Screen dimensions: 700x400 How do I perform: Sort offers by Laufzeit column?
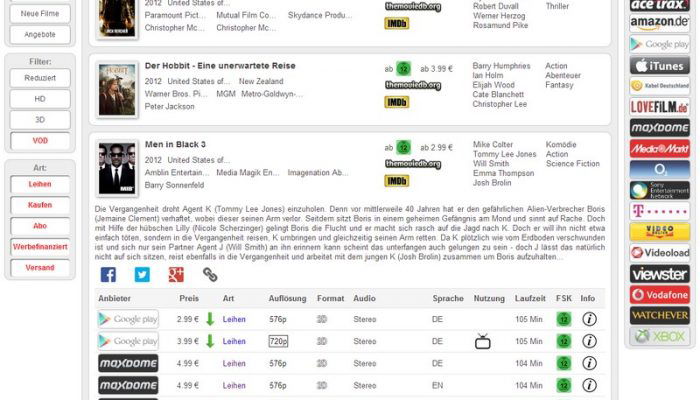pos(530,298)
